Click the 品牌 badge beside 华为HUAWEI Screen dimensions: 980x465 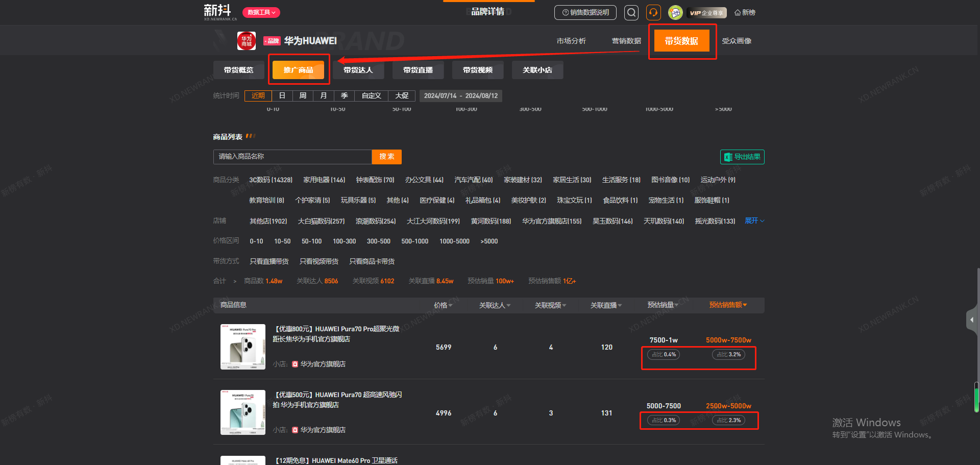pyautogui.click(x=272, y=41)
